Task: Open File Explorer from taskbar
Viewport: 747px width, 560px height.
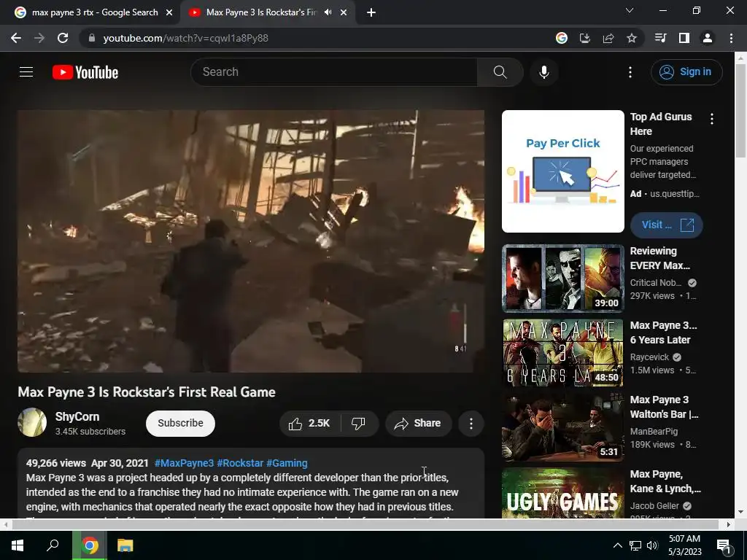Action: coord(125,545)
